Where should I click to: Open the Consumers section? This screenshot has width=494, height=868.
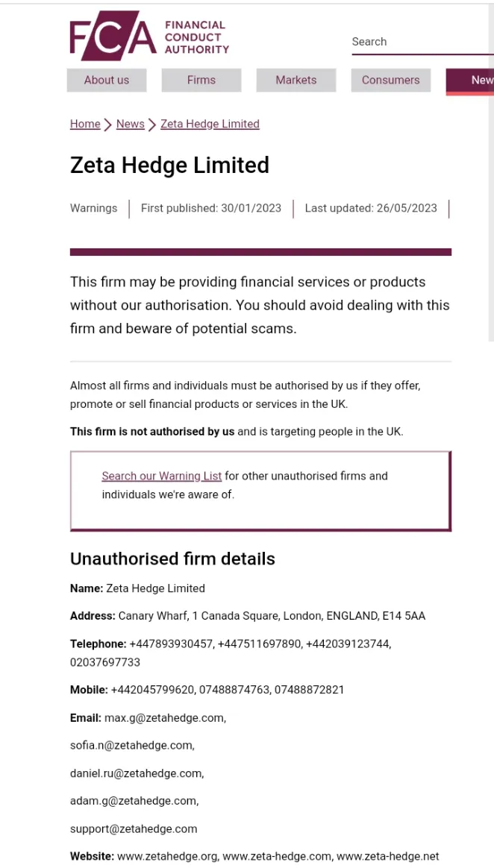(390, 81)
